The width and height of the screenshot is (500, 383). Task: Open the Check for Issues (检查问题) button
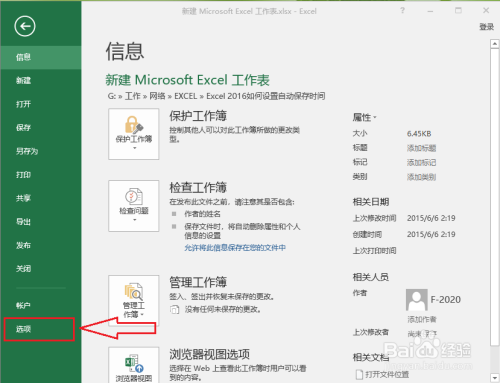[x=134, y=206]
